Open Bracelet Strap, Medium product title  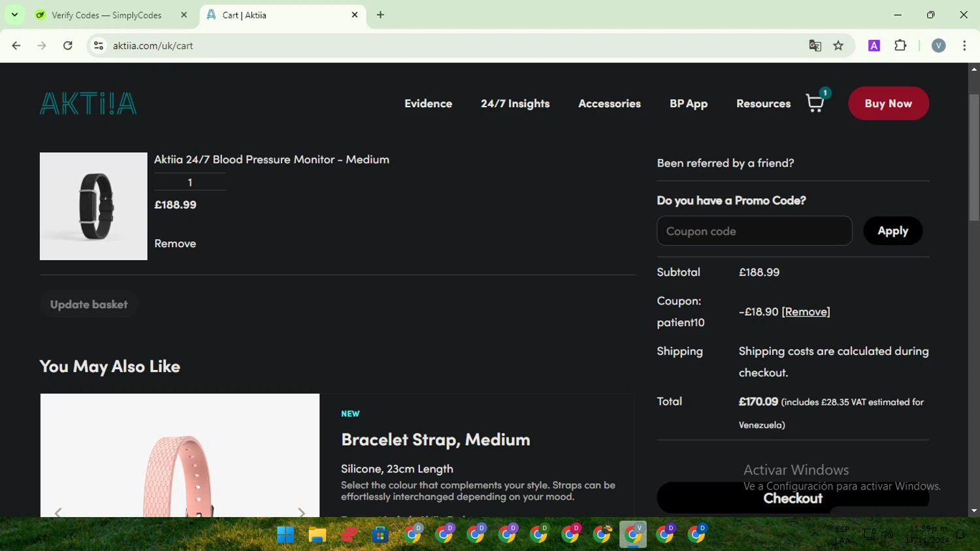436,440
